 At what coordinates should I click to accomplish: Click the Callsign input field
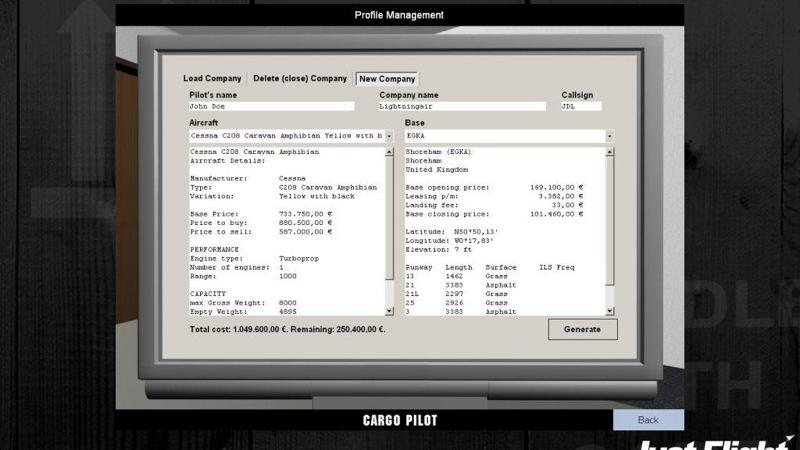coord(581,106)
